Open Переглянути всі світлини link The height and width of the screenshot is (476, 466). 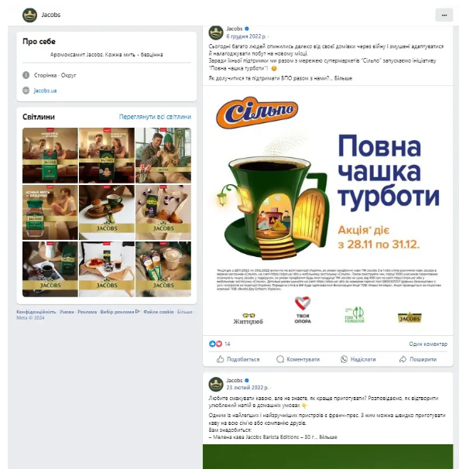155,117
